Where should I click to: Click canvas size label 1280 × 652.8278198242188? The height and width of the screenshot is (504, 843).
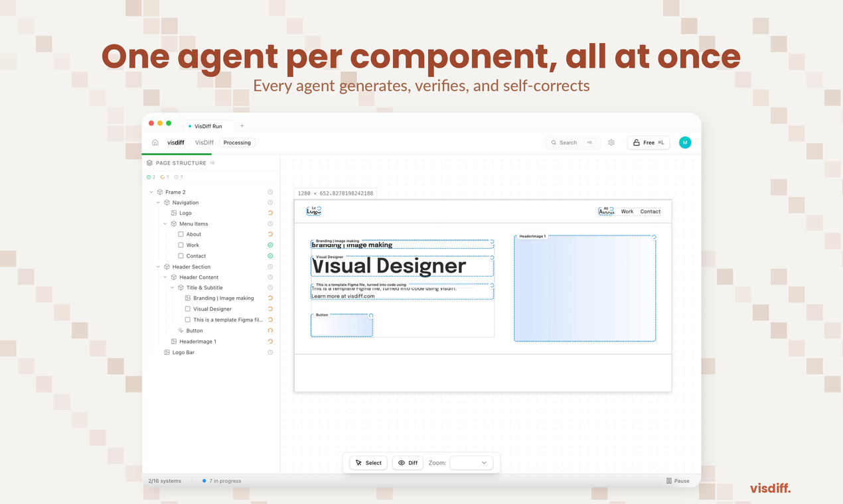pyautogui.click(x=335, y=194)
